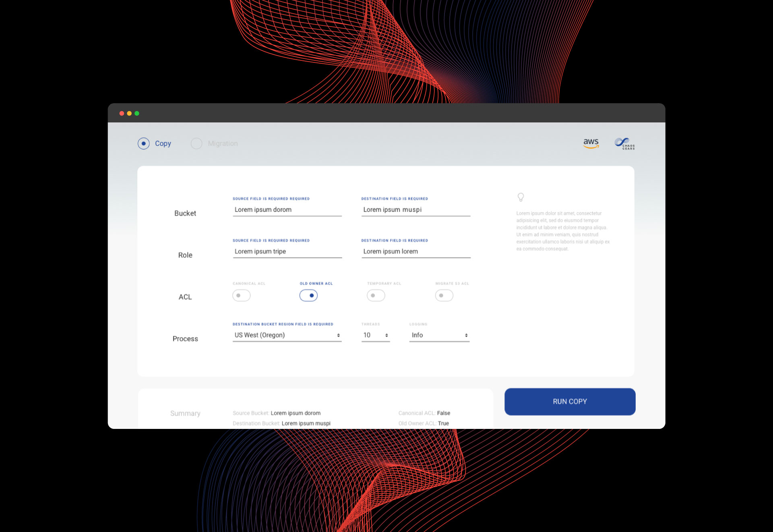Click the source Bucket input field

[x=287, y=209]
